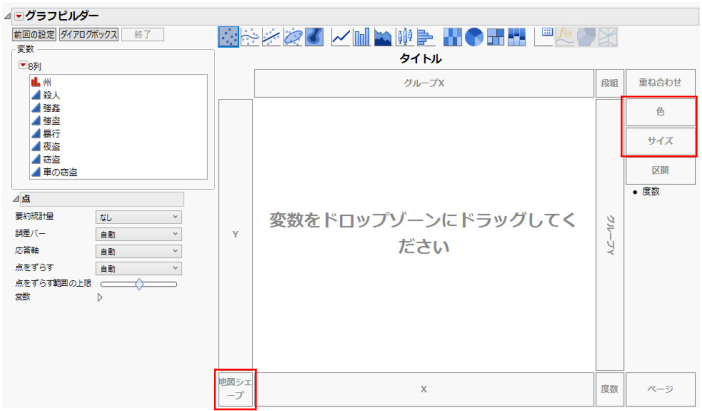
Task: Click the グループX drop zone
Action: pos(424,83)
